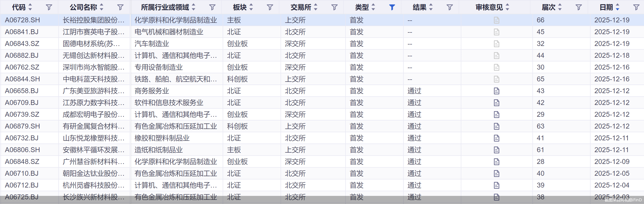
Task: Sort table by 审核意见 sort arrows
Action: [507, 7]
